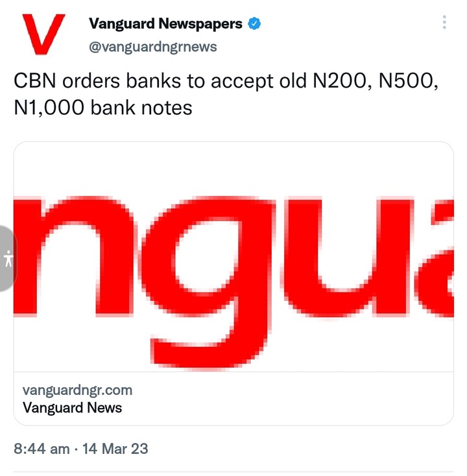Open the Vanguard Newspapers display name

[x=165, y=24]
